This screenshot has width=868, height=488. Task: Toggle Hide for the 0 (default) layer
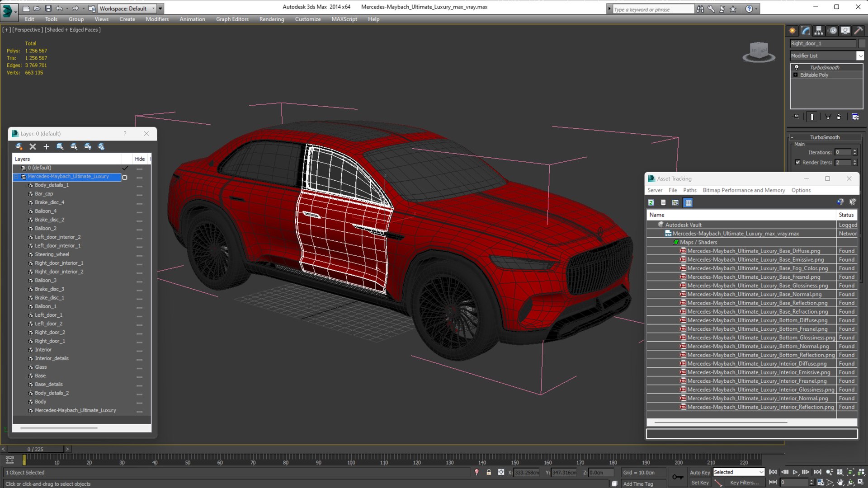coord(140,169)
